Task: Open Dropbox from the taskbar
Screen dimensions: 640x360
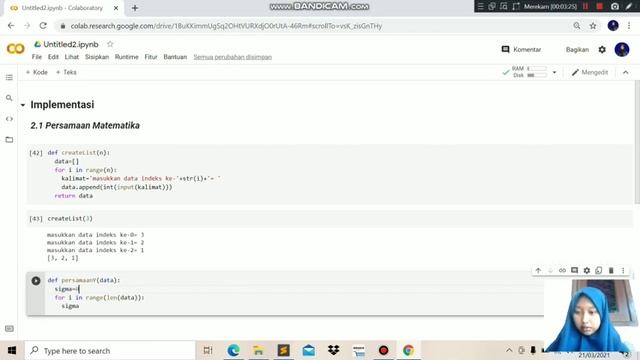Action: [333, 350]
